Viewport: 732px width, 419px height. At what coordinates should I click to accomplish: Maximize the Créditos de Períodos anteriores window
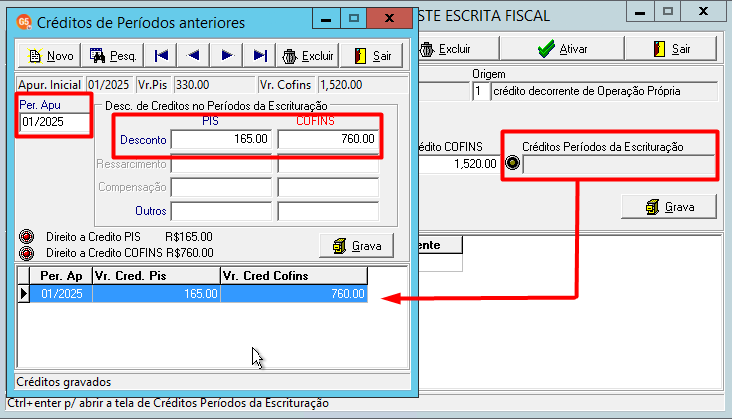353,19
